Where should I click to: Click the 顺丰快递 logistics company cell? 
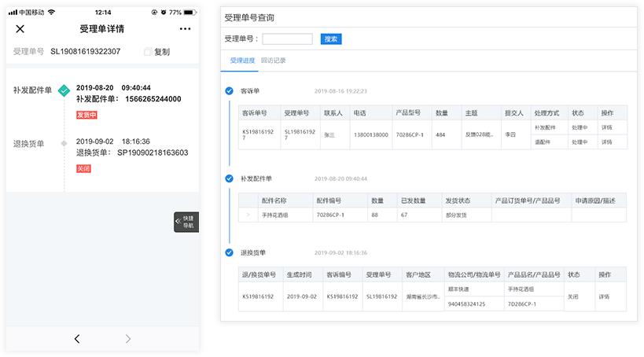click(458, 289)
